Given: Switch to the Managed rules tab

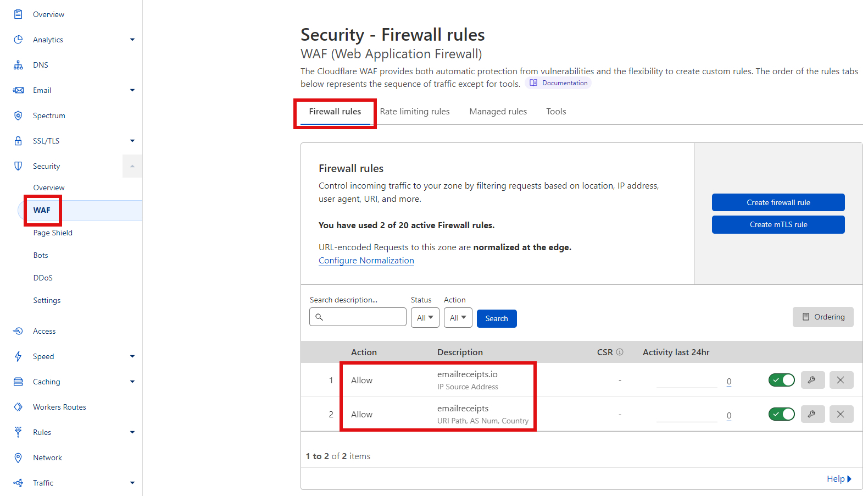Looking at the screenshot, I should (498, 111).
